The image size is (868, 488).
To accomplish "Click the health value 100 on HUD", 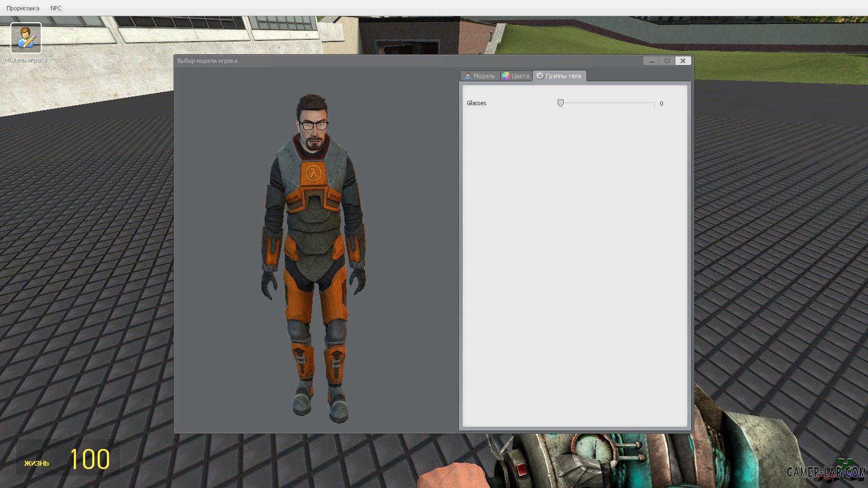I will click(90, 459).
